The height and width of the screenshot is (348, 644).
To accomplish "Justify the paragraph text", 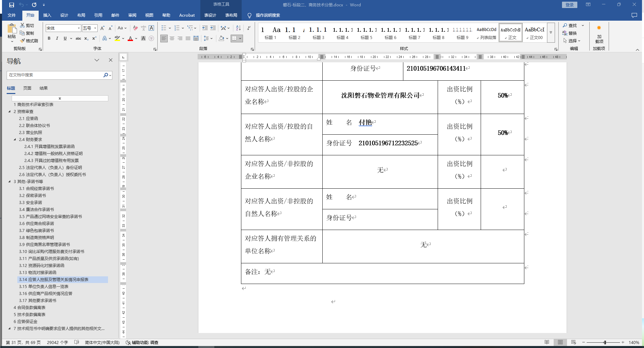I will point(188,38).
